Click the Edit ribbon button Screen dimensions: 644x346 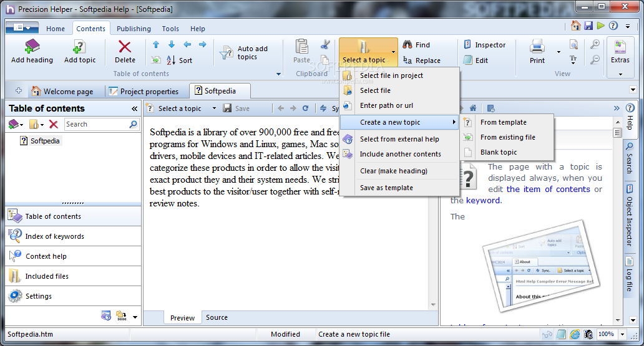[476, 60]
